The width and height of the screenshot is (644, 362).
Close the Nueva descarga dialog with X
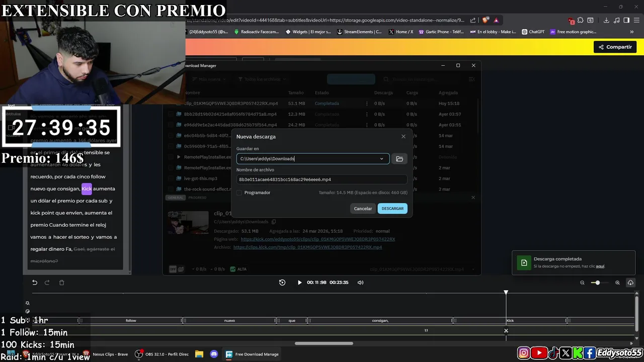[x=403, y=136]
